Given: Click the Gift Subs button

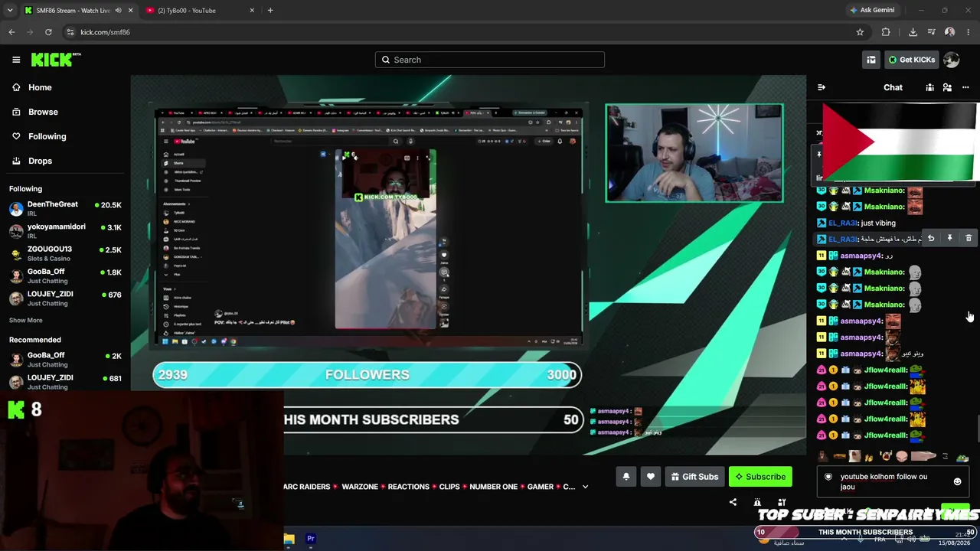Looking at the screenshot, I should pos(695,477).
